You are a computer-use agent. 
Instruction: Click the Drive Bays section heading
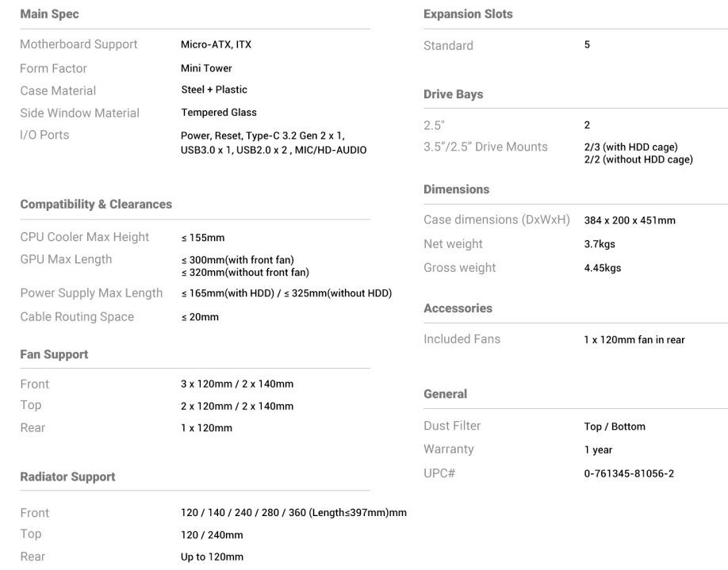tap(454, 94)
